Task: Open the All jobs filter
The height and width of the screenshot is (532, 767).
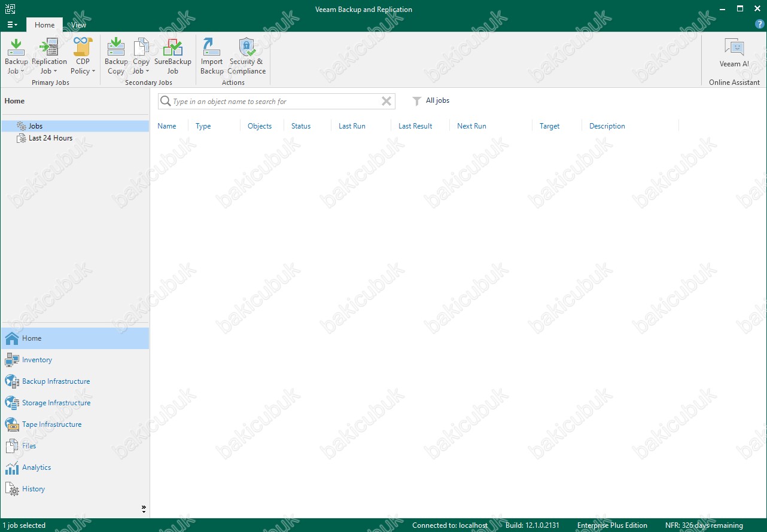Action: 437,100
